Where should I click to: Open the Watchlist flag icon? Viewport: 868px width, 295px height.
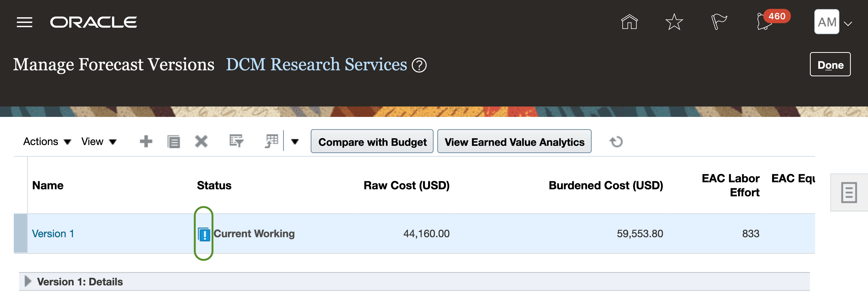point(719,22)
